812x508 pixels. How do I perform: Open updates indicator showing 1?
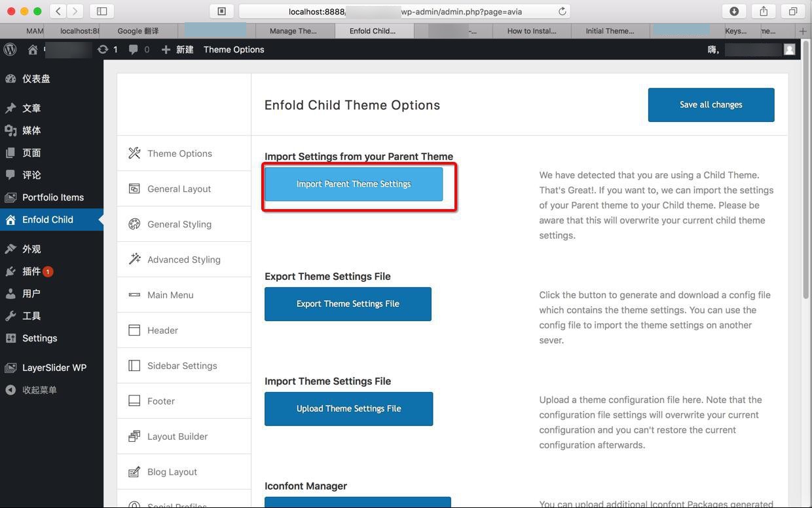pos(107,49)
